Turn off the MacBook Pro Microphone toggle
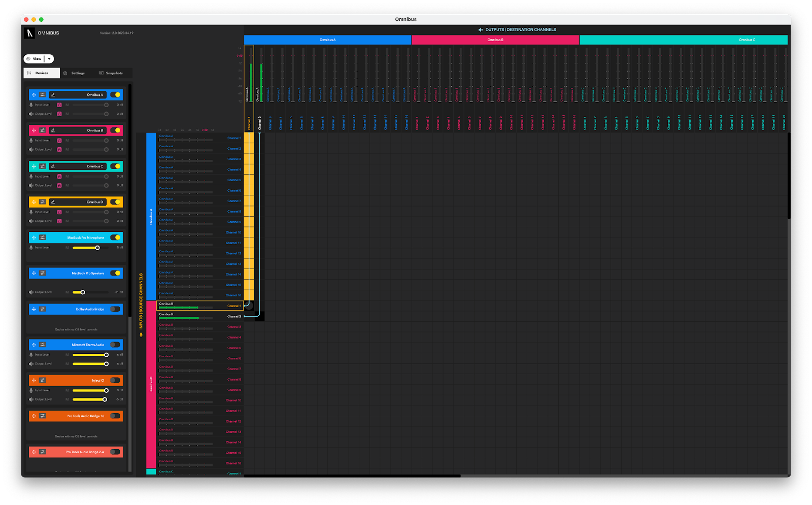This screenshot has width=812, height=505. pos(116,238)
